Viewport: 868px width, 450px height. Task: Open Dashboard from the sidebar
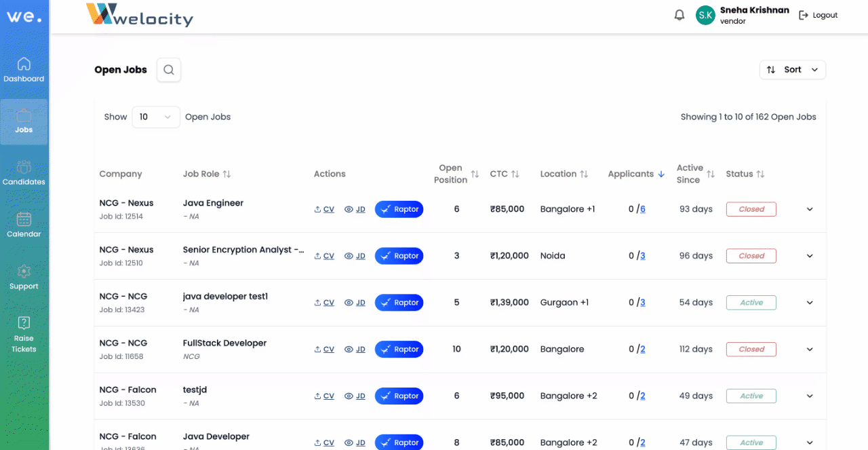coord(24,70)
